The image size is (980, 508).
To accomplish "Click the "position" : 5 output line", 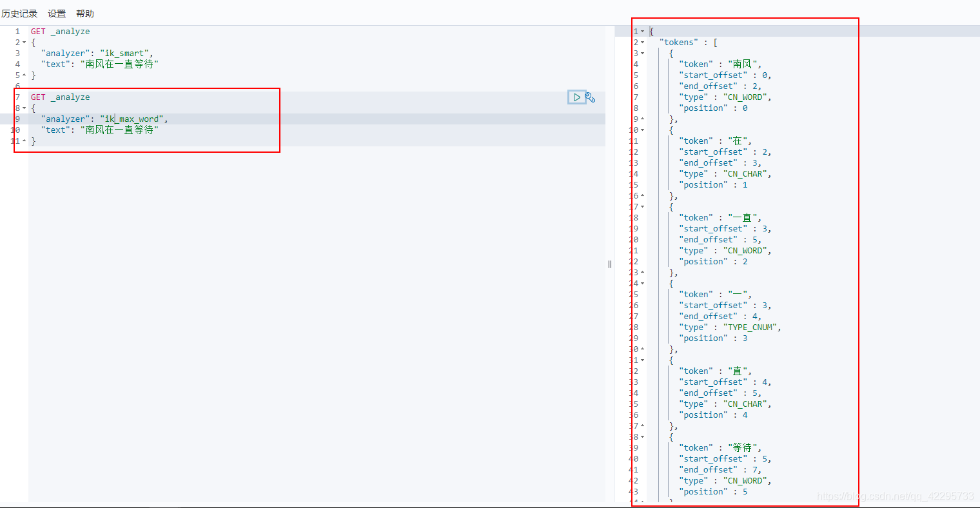I will pos(713,492).
